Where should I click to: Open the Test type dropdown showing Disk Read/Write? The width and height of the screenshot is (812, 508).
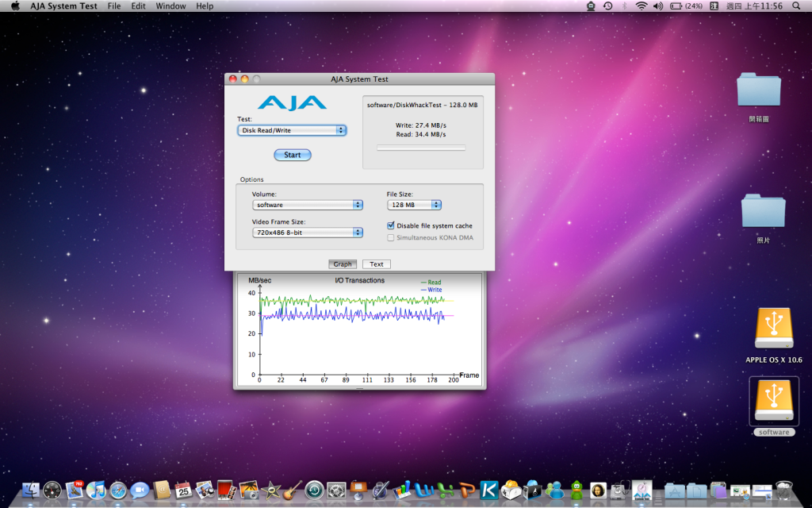[x=292, y=130]
